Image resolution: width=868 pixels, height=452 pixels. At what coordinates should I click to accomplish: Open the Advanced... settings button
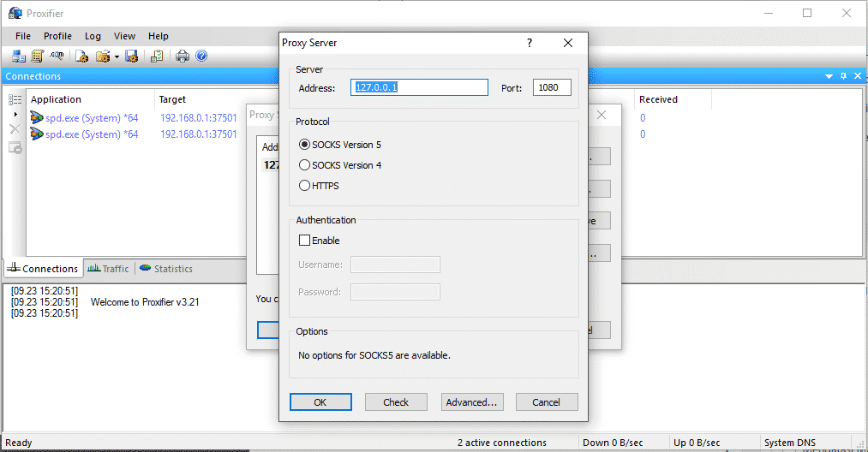click(471, 402)
